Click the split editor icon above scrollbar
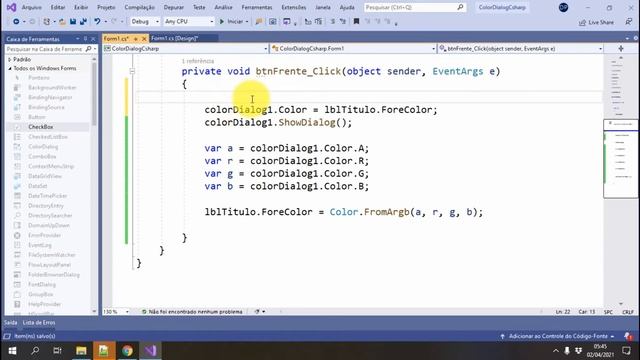 click(x=621, y=49)
